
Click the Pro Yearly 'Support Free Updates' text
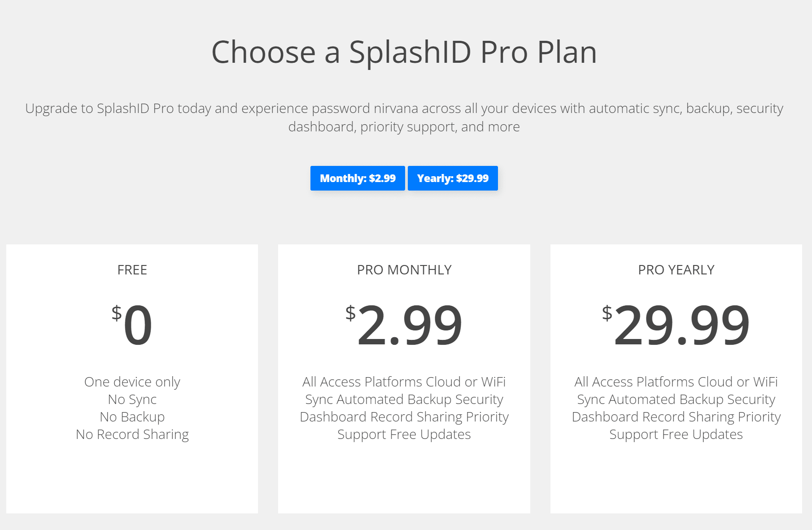point(676,434)
